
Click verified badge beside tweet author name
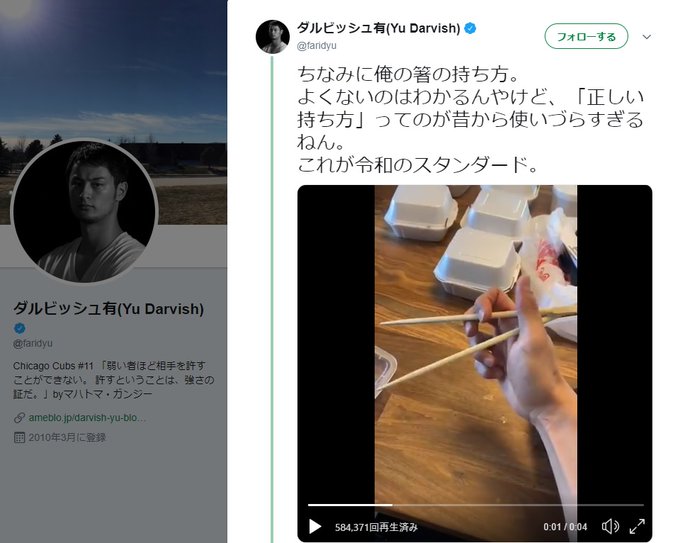tap(471, 28)
